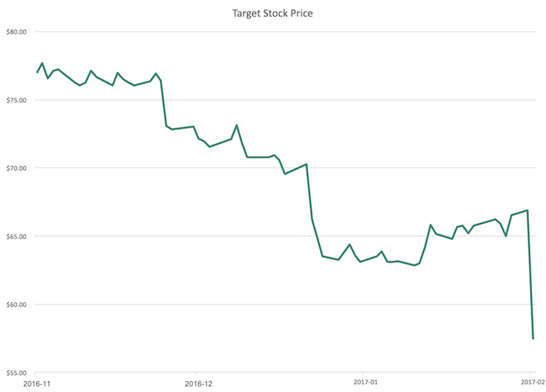Click the line where it crosses 2017-01
Viewport: 546px width, 392px height.
365,261
